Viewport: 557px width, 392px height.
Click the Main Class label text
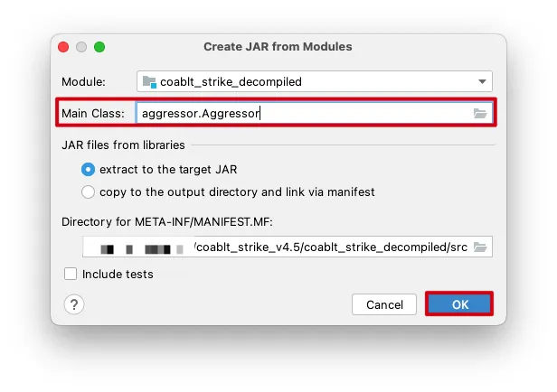pyautogui.click(x=93, y=114)
